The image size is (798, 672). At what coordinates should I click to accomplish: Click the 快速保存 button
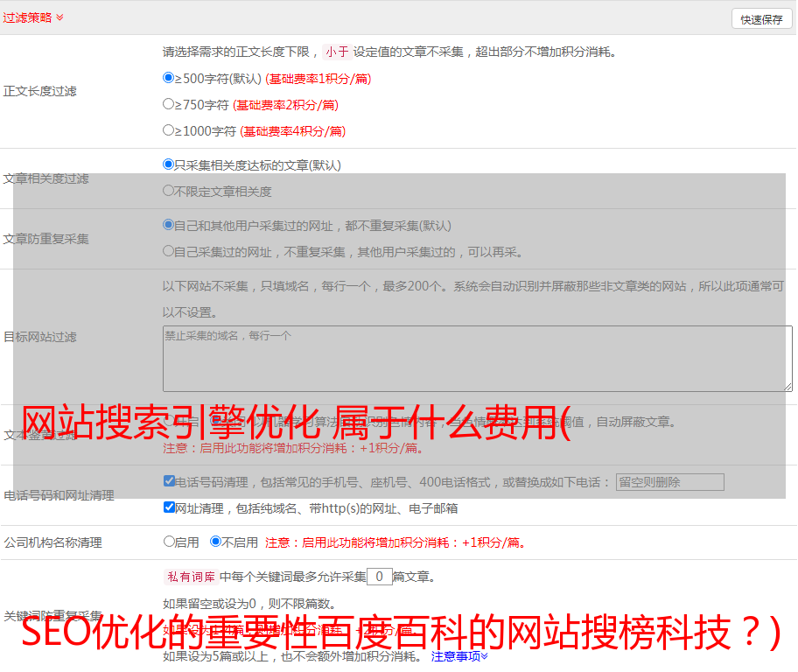[x=761, y=19]
